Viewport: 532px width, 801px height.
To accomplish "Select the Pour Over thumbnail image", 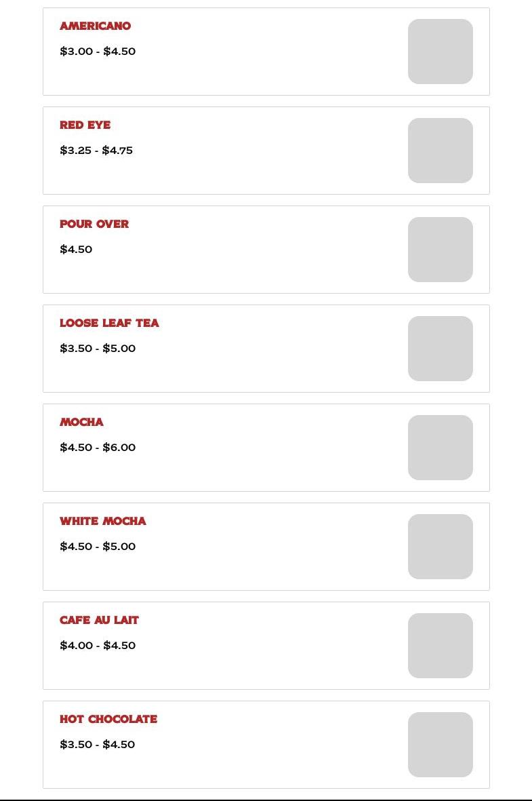I will [x=440, y=250].
